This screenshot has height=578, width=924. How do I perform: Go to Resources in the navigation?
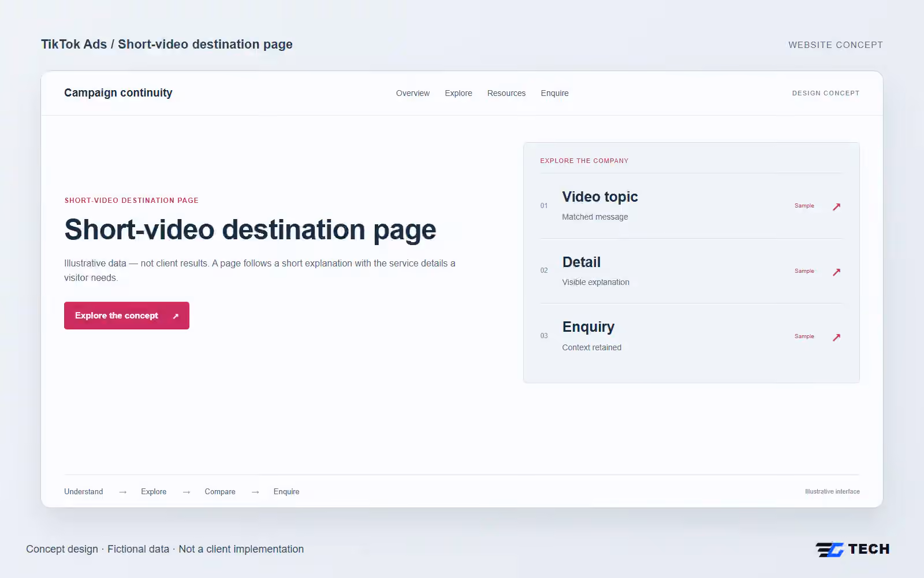click(506, 93)
